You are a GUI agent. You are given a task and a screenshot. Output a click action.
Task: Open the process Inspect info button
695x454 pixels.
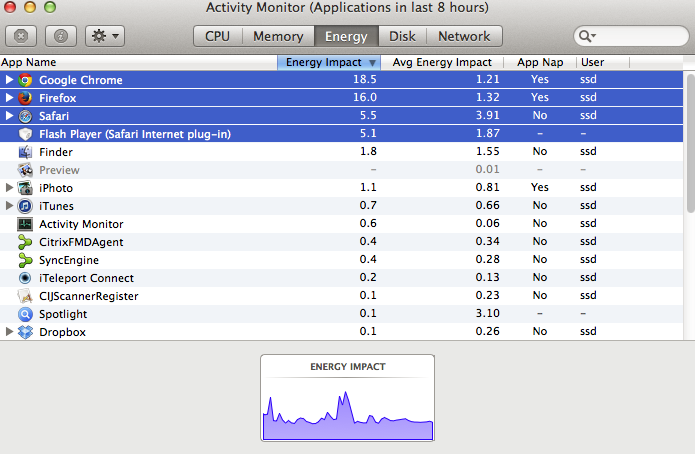tap(61, 36)
